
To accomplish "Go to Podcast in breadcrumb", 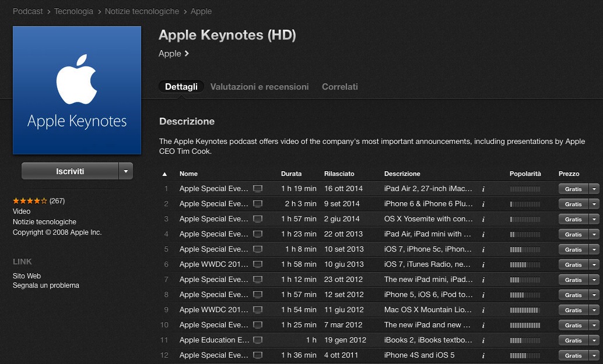I will point(27,12).
